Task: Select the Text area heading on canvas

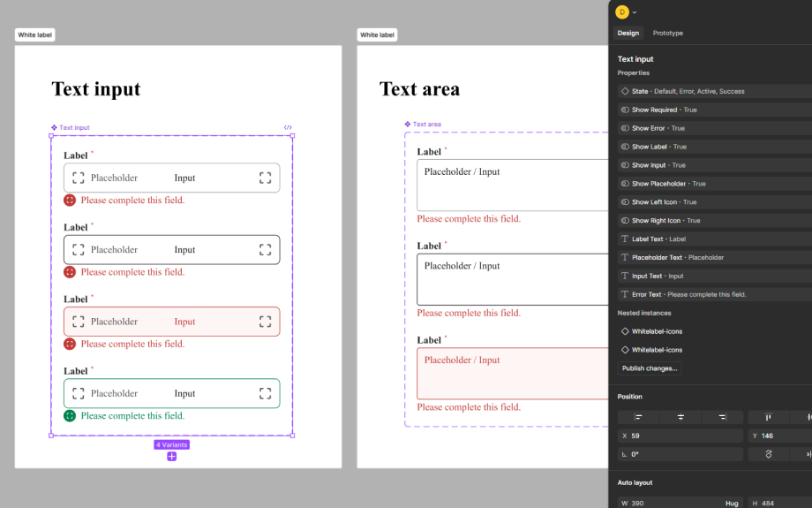Action: click(419, 89)
